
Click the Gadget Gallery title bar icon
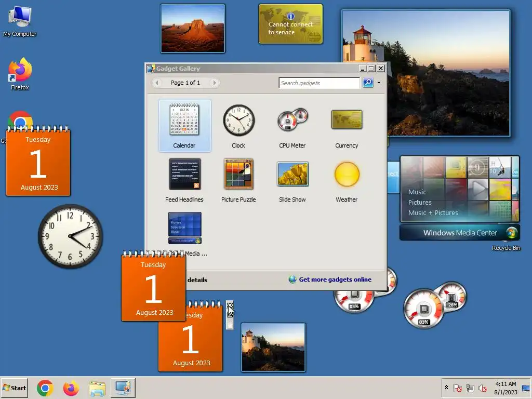(151, 69)
